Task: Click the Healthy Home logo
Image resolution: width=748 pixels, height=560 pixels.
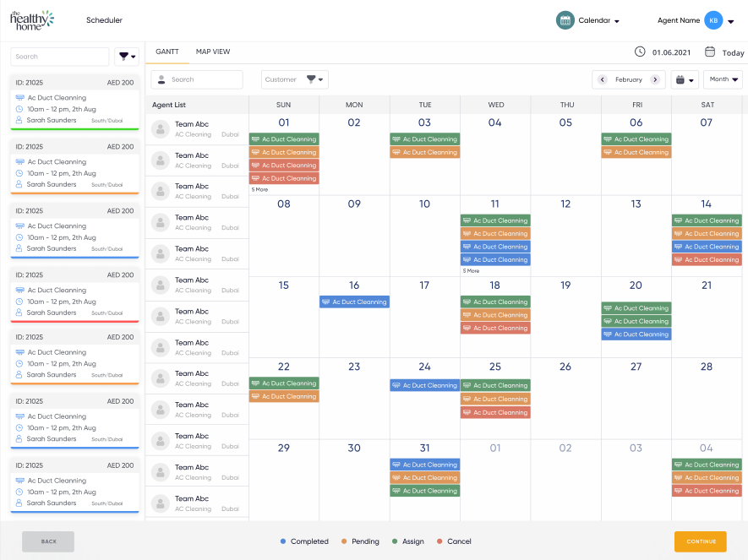Action: click(x=32, y=20)
